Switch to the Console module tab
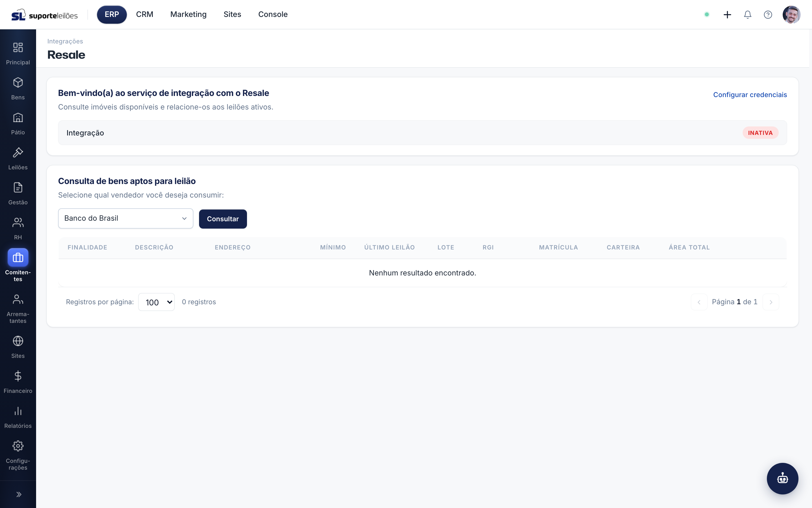Screen dimensions: 812x508 point(273,14)
